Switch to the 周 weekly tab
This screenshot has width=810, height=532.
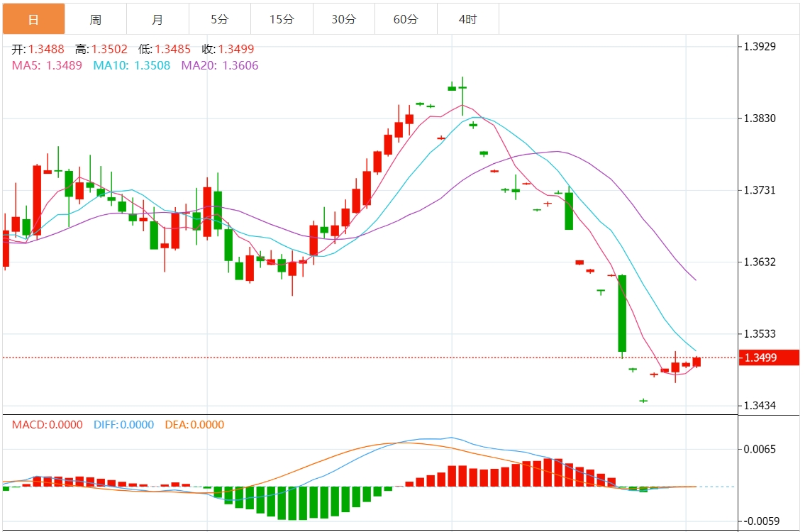[x=96, y=19]
